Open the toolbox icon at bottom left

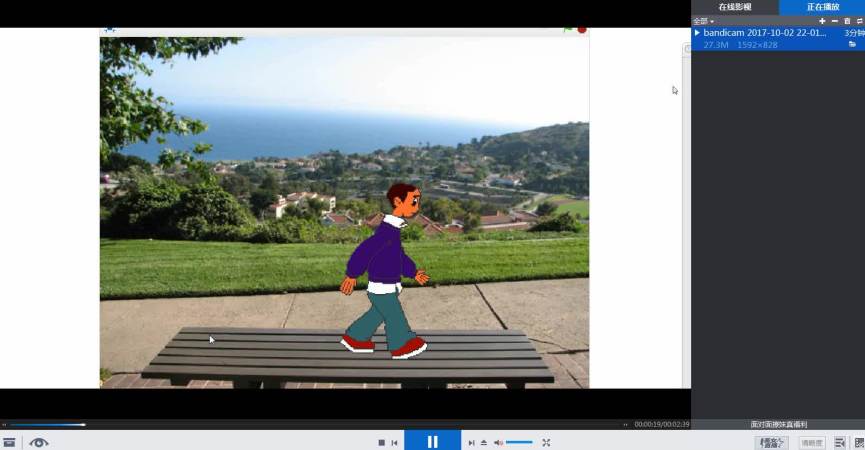[9, 442]
